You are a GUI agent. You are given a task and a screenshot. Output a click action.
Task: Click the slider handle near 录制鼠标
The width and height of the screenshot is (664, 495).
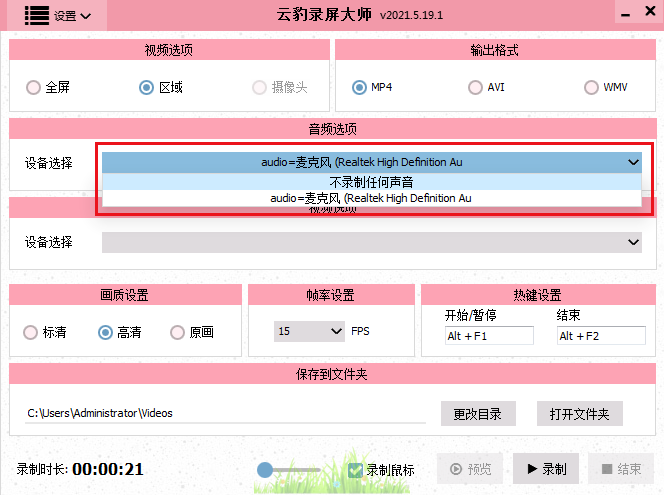tap(265, 470)
